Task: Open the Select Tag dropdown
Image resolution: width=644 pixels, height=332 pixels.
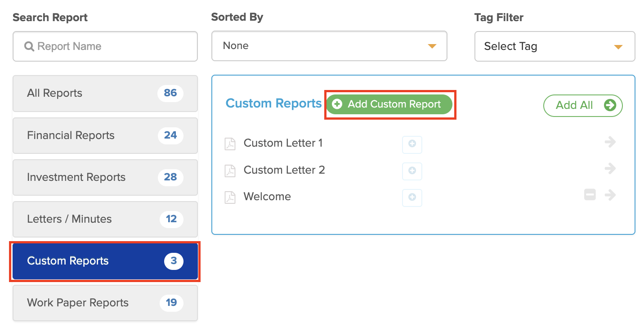Action: (x=555, y=46)
